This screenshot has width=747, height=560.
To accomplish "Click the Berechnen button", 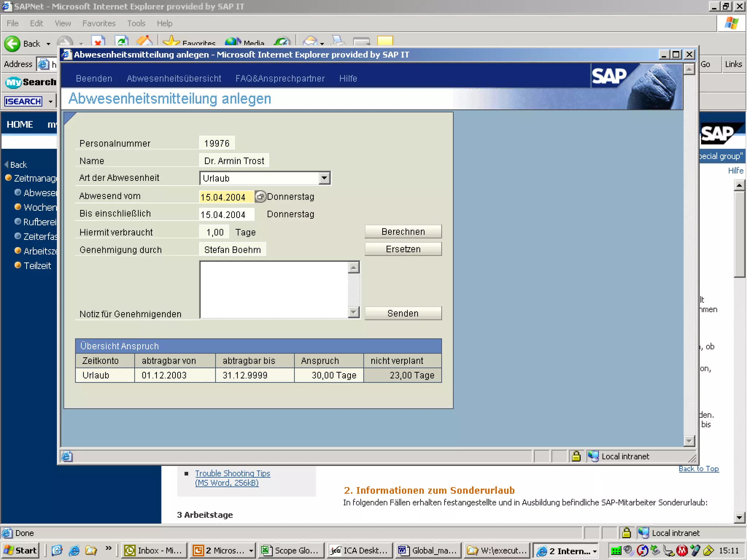I will coord(403,232).
